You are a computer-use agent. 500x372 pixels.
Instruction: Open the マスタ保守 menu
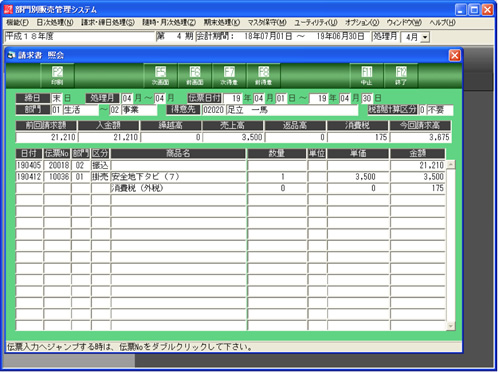point(267,23)
